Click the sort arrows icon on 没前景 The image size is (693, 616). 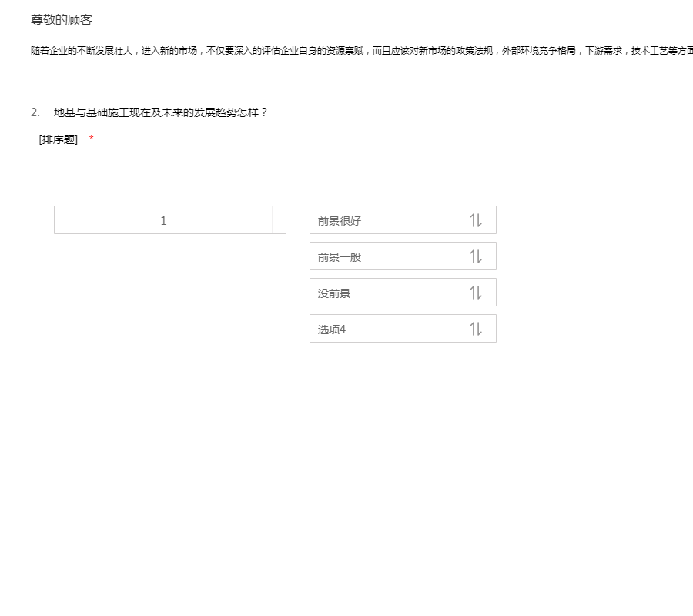click(476, 293)
